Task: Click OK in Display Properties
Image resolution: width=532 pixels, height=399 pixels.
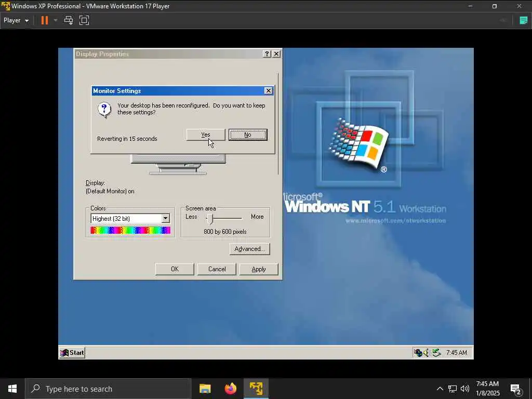Action: tap(175, 269)
